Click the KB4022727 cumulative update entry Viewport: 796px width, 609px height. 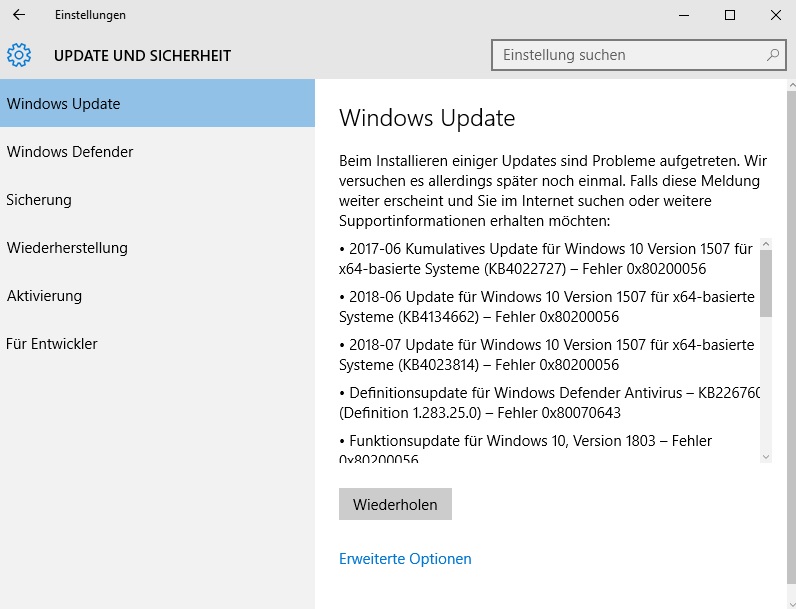click(546, 259)
